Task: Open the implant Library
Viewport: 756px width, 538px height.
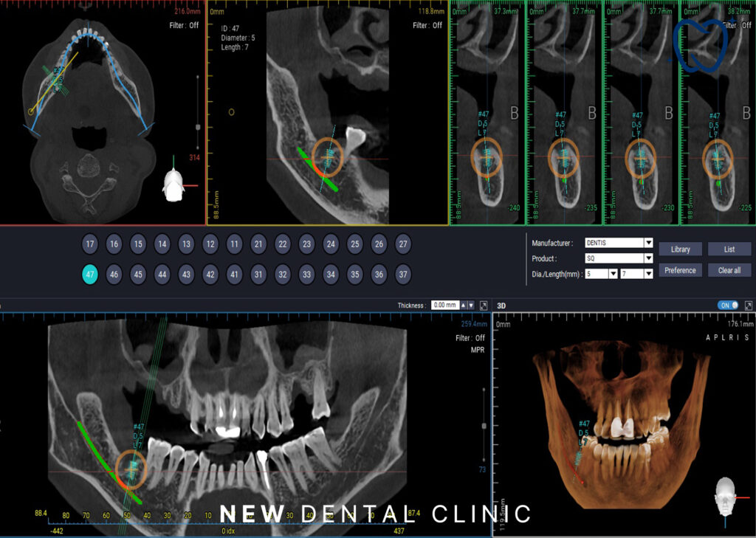Action: pos(680,249)
